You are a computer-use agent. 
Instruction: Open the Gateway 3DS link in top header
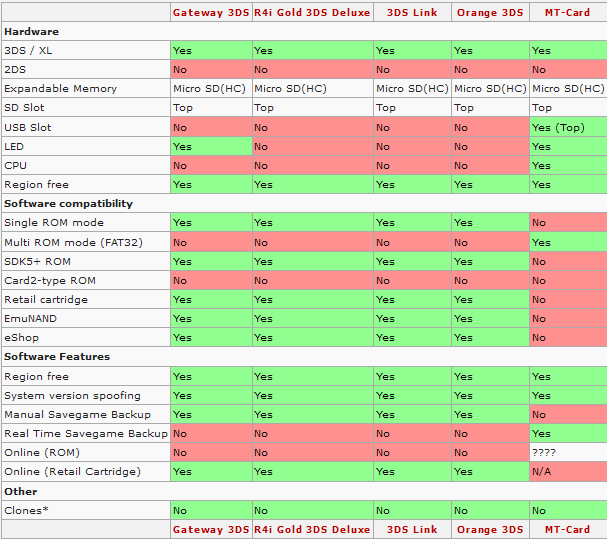pyautogui.click(x=211, y=12)
